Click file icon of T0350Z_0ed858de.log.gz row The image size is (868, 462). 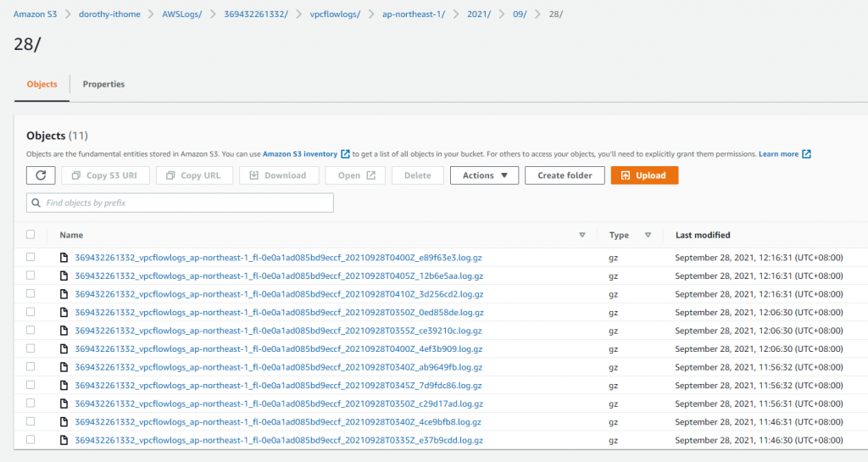pyautogui.click(x=64, y=312)
